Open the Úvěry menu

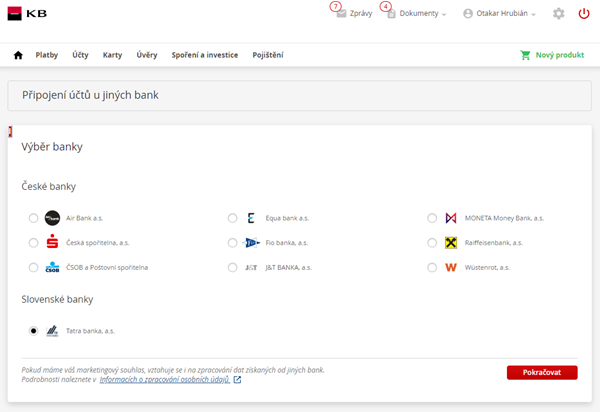pyautogui.click(x=147, y=55)
